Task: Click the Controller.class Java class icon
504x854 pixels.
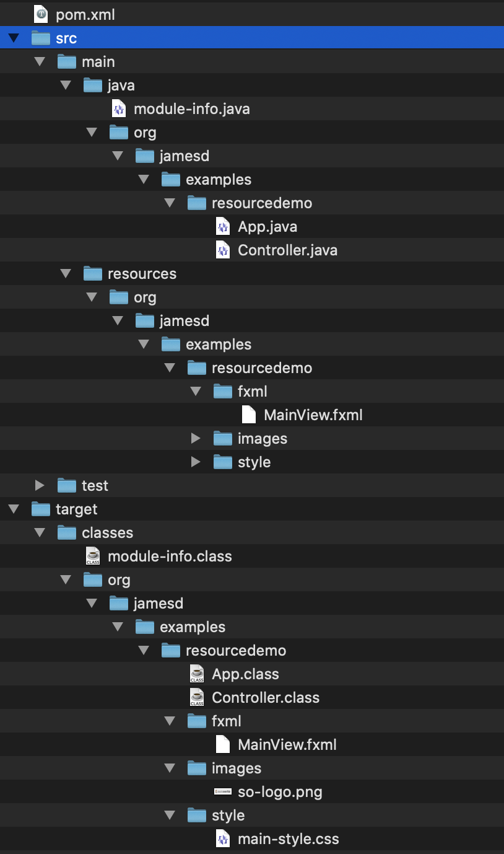Action: click(197, 697)
